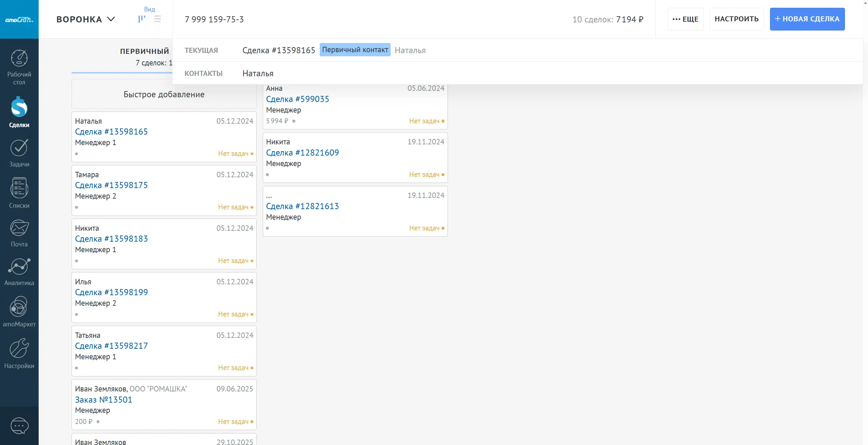Open the chat bubble icon

coord(19,426)
